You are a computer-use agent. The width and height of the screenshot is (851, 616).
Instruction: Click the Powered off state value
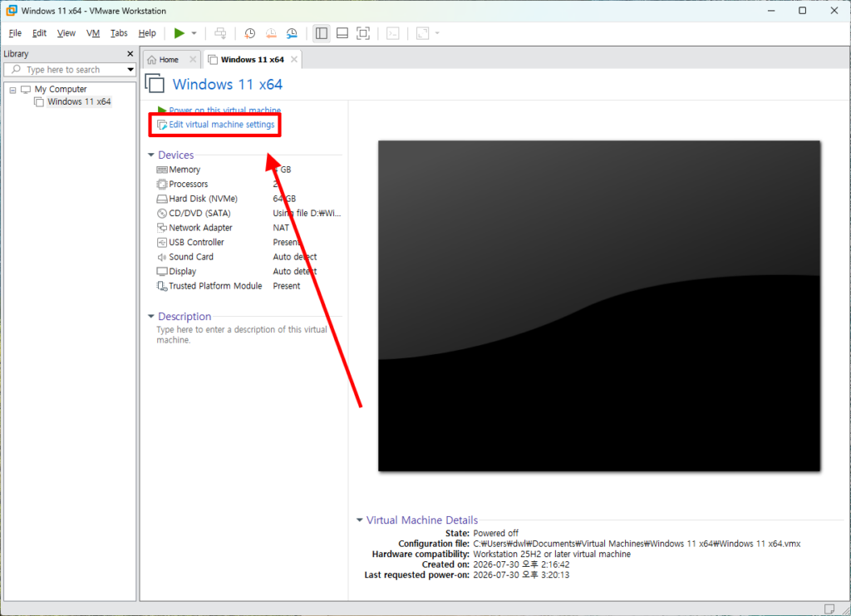click(x=495, y=533)
